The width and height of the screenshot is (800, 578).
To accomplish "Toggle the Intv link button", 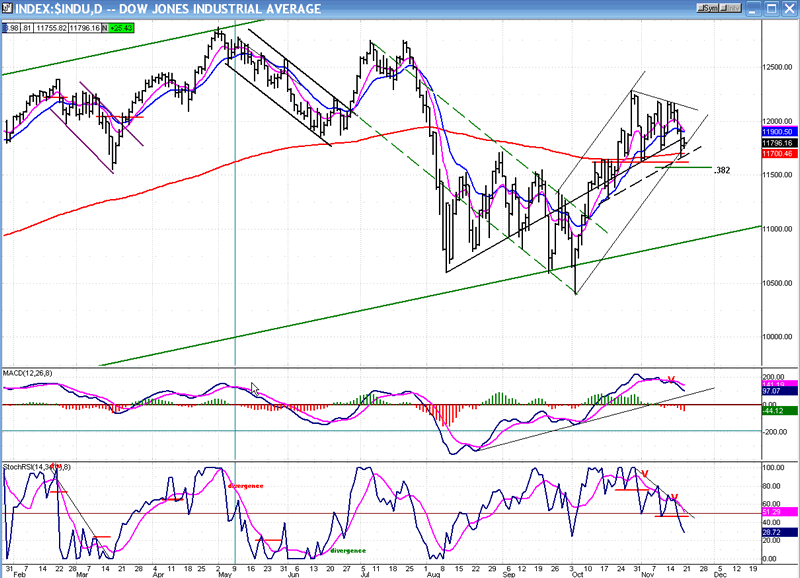I will [734, 9].
